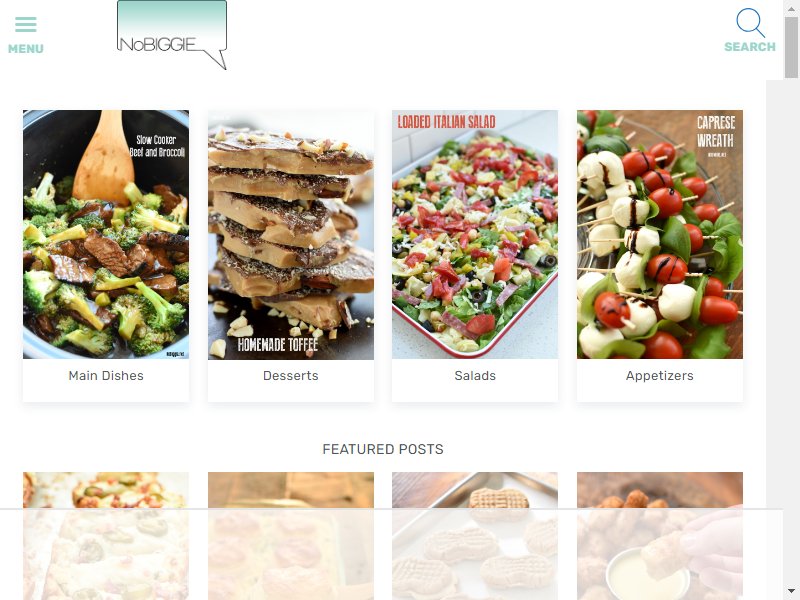Select the Slow Cooker Beef and Broccoli image
Image resolution: width=800 pixels, height=600 pixels.
point(106,234)
